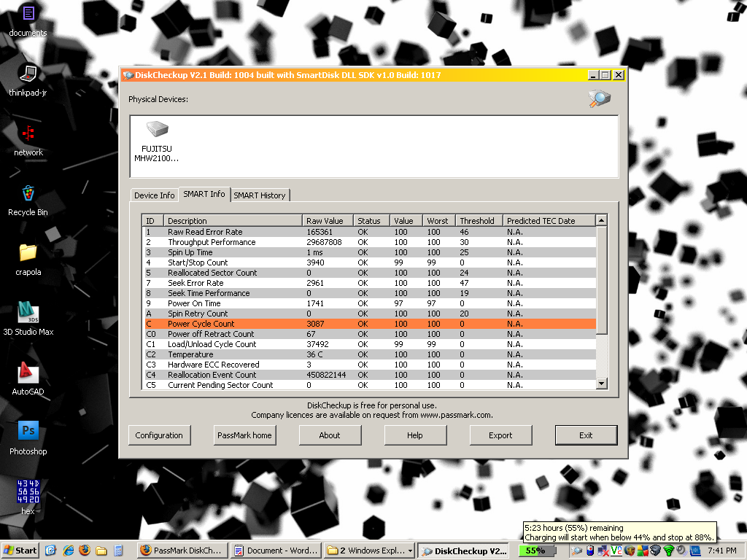Select the Raw Read Error Rate row

pos(370,232)
